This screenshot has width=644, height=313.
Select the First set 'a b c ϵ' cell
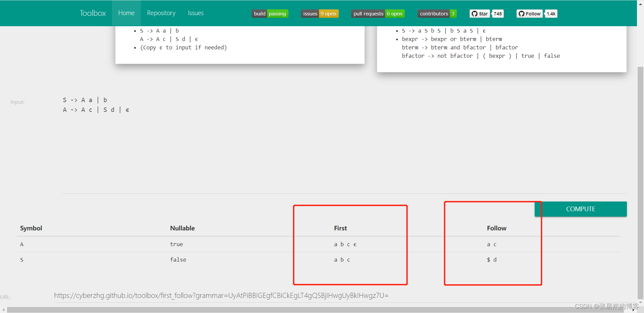(x=345, y=244)
